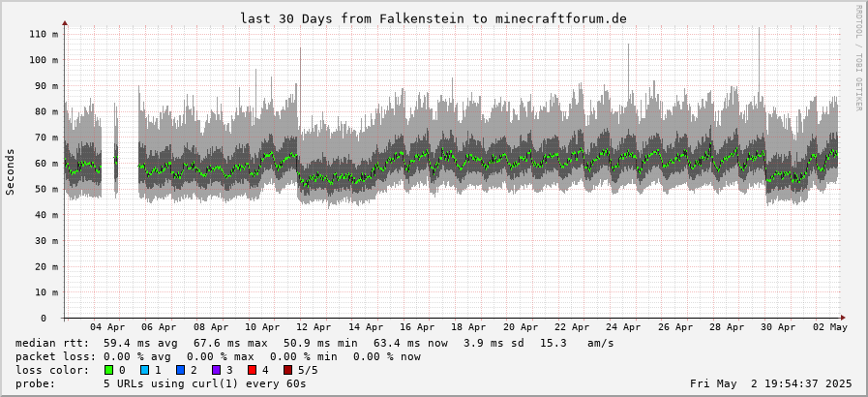Click the graph title mentioning minecraftforum.de
The height and width of the screenshot is (397, 868).
click(434, 18)
